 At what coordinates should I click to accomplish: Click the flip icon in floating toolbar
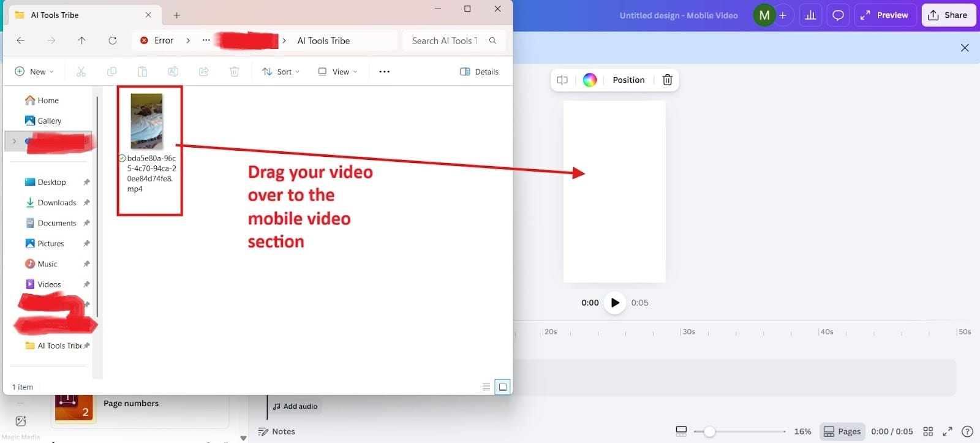tap(562, 80)
